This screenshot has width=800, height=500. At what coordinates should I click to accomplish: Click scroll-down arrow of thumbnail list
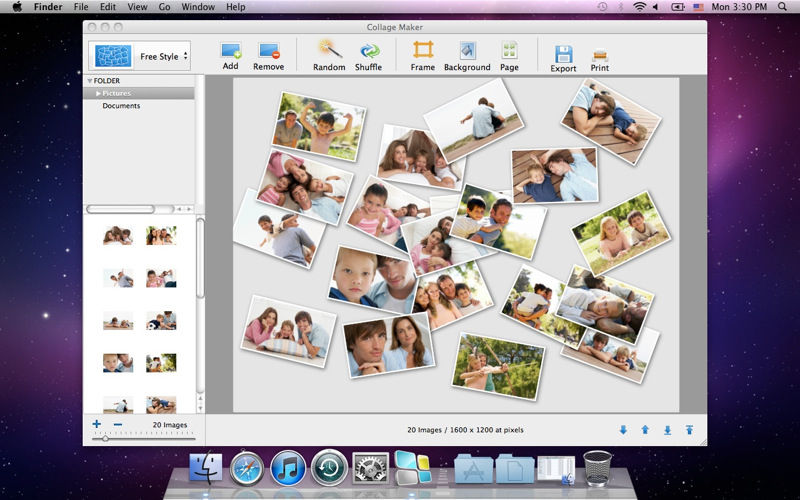pyautogui.click(x=201, y=408)
